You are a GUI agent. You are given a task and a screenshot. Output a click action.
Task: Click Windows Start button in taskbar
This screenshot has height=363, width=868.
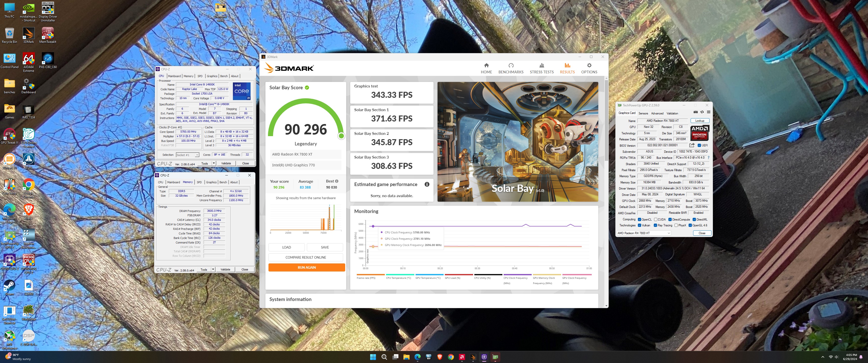pos(373,357)
